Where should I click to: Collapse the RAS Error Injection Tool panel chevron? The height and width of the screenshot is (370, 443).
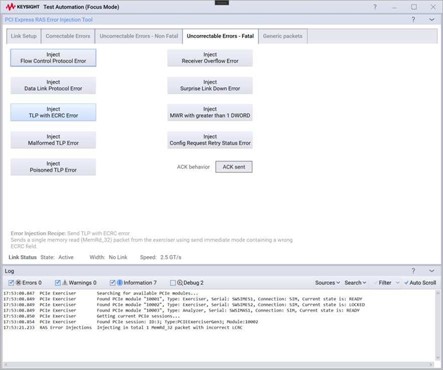point(432,20)
